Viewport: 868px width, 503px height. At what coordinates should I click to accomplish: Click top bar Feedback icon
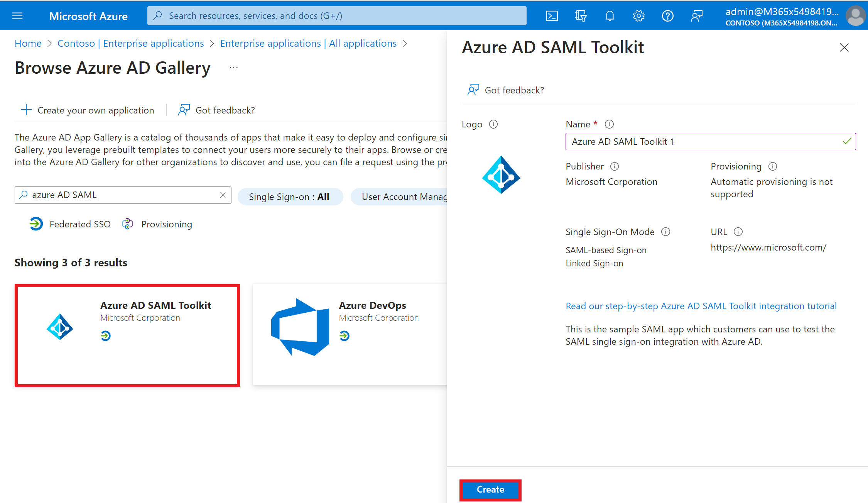(x=696, y=16)
